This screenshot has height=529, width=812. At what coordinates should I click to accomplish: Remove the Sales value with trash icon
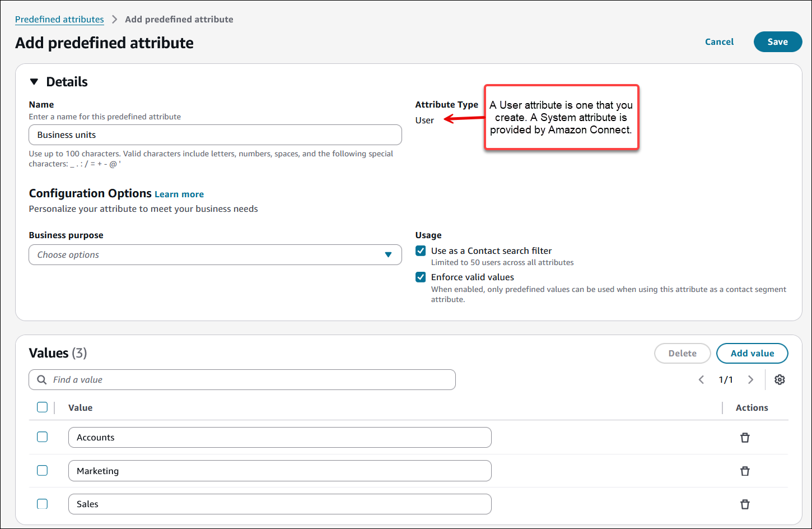(745, 504)
